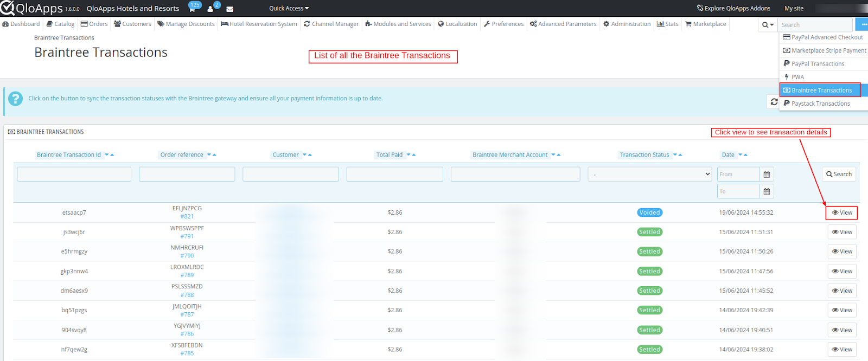Image resolution: width=868 pixels, height=361 pixels.
Task: Open the Localization menu
Action: pos(457,24)
